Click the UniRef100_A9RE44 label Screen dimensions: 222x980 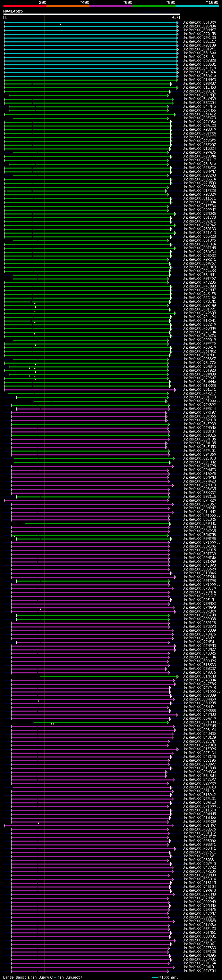click(x=199, y=408)
